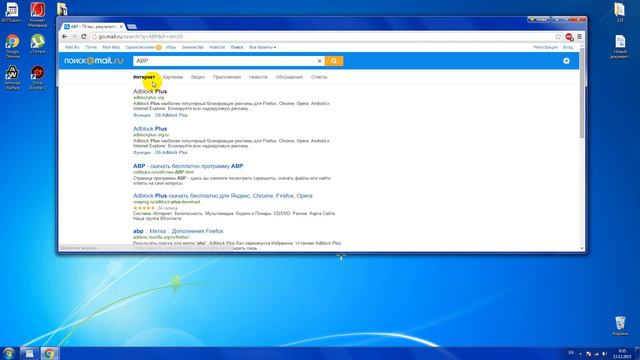Click the поиск@mail.ru logo
The image size is (640, 360).
coord(93,61)
